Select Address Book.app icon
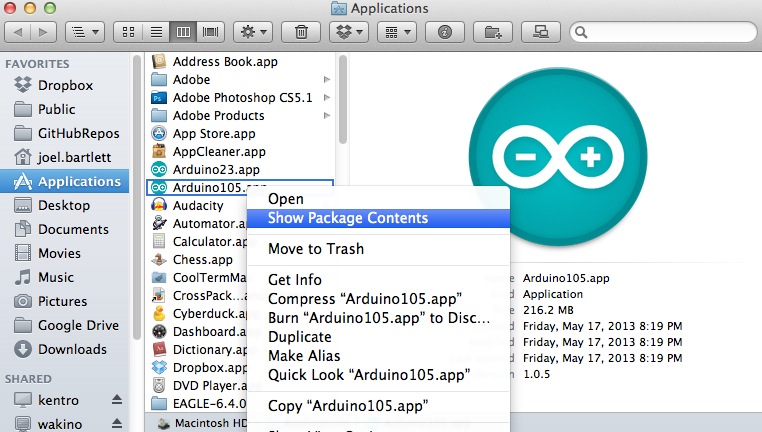This screenshot has width=762, height=432. [x=159, y=62]
